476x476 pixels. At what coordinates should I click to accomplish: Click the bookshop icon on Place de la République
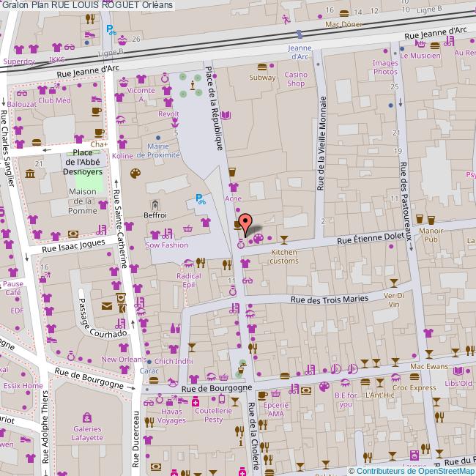[226, 115]
